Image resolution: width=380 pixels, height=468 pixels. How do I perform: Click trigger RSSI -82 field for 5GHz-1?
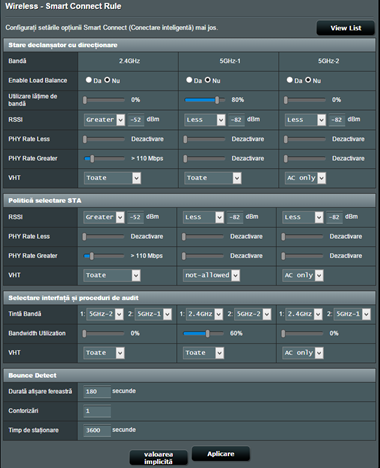point(236,120)
